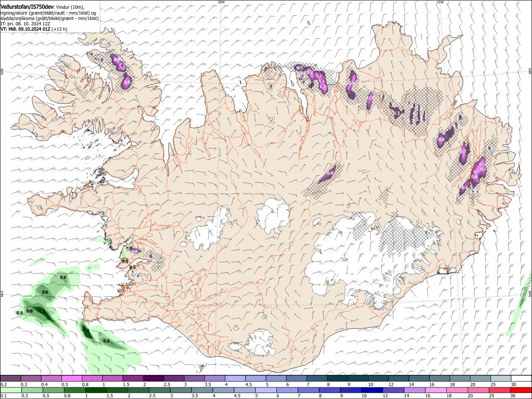
Task: Select the gray-green 3 swatch in lower legend
Action: 181,390
